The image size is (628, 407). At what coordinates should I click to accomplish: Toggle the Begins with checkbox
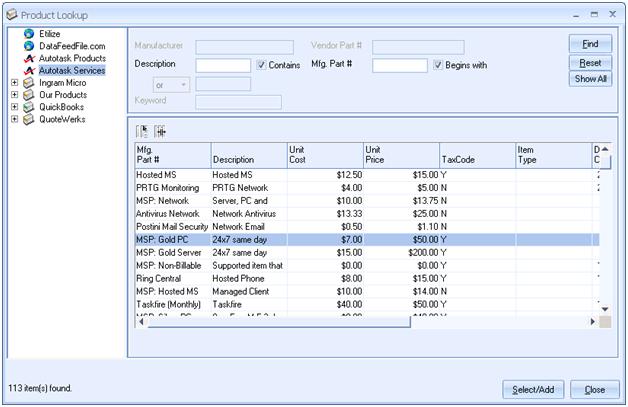click(437, 65)
